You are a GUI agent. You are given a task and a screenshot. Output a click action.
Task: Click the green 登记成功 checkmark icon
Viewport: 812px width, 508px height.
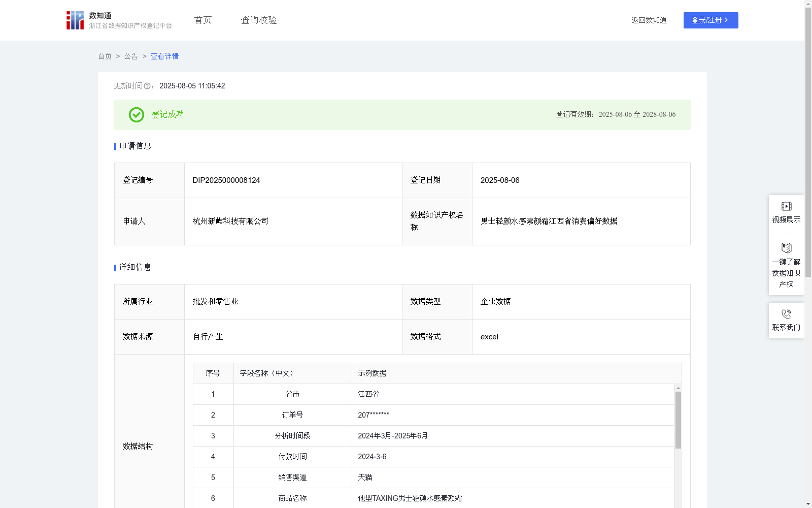click(x=137, y=115)
